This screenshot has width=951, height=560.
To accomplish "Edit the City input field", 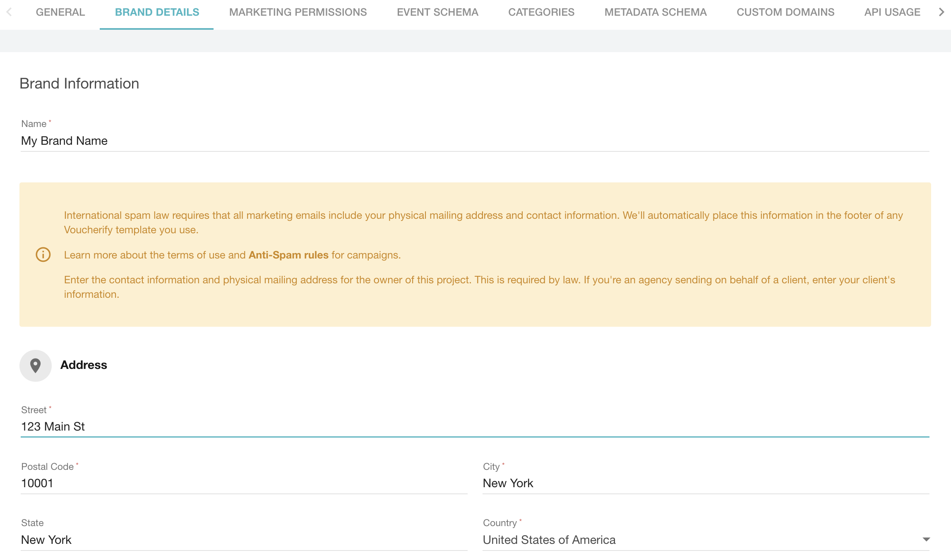I will (x=706, y=483).
